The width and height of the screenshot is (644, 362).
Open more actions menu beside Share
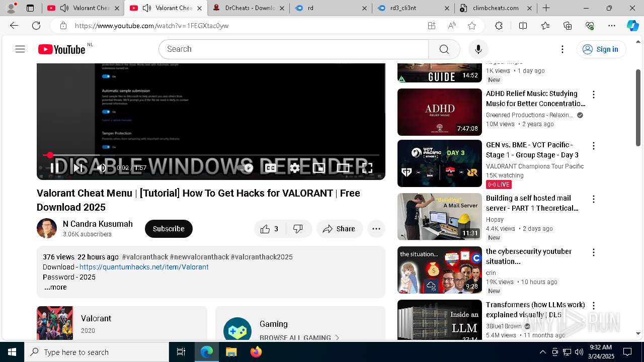[x=376, y=229]
